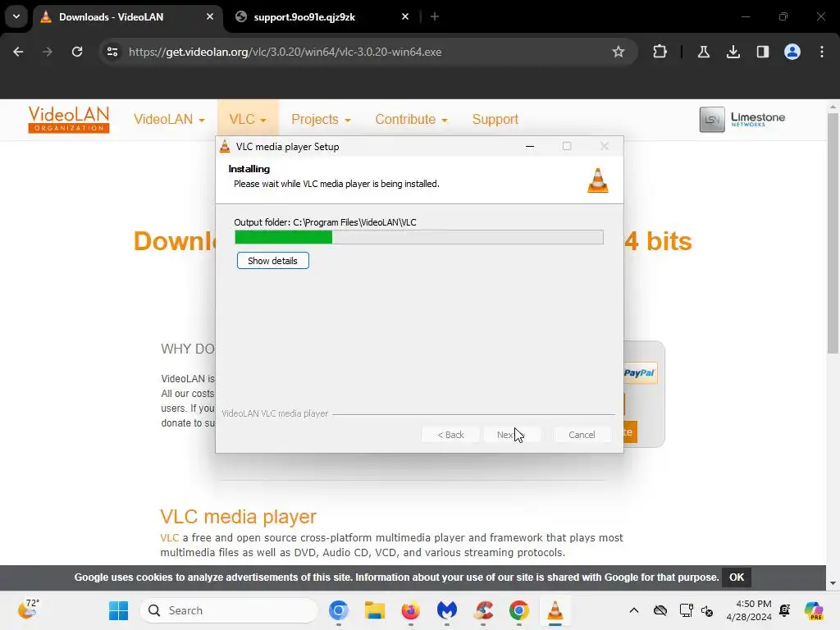840x630 pixels.
Task: Open the Support navigation link
Action: click(495, 119)
